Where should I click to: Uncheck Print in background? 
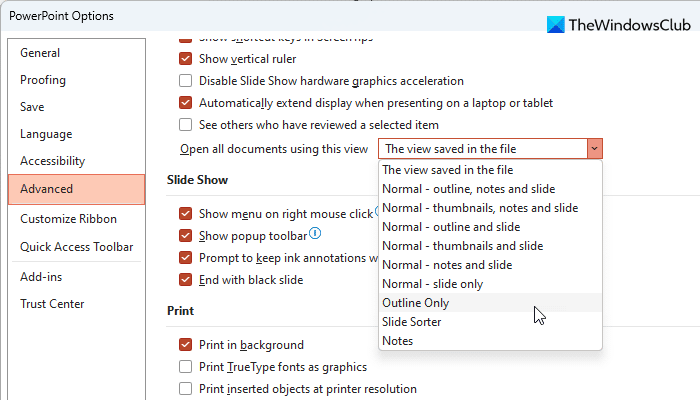click(185, 345)
